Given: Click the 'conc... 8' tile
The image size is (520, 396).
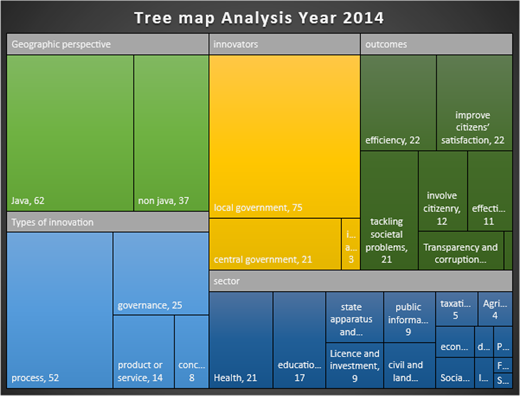Looking at the screenshot, I should [192, 352].
